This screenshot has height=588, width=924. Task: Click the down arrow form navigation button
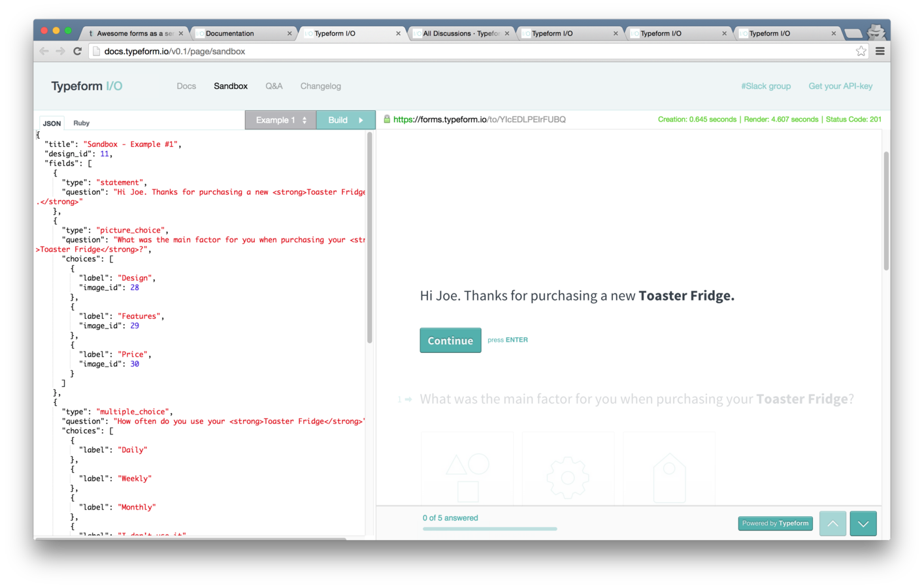point(863,523)
